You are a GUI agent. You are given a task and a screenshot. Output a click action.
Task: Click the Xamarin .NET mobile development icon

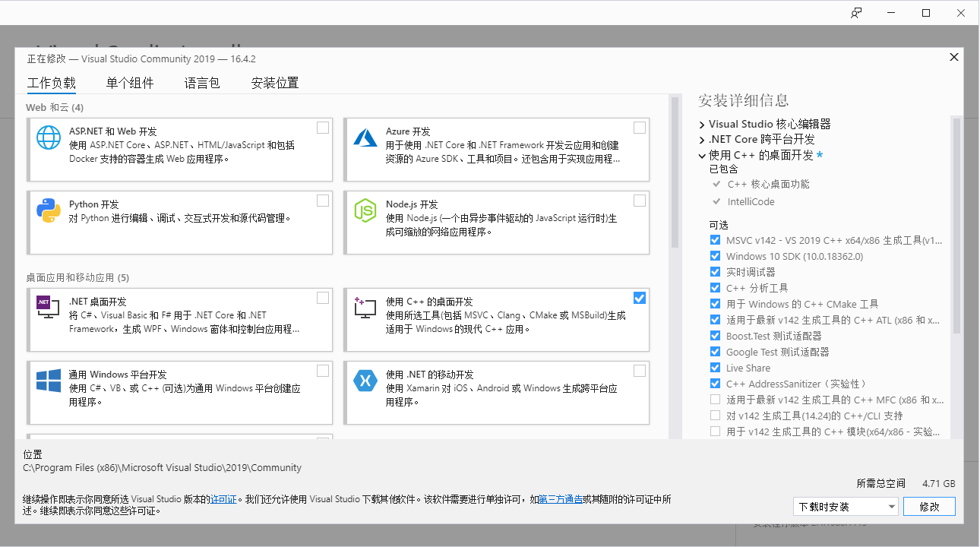tap(365, 381)
